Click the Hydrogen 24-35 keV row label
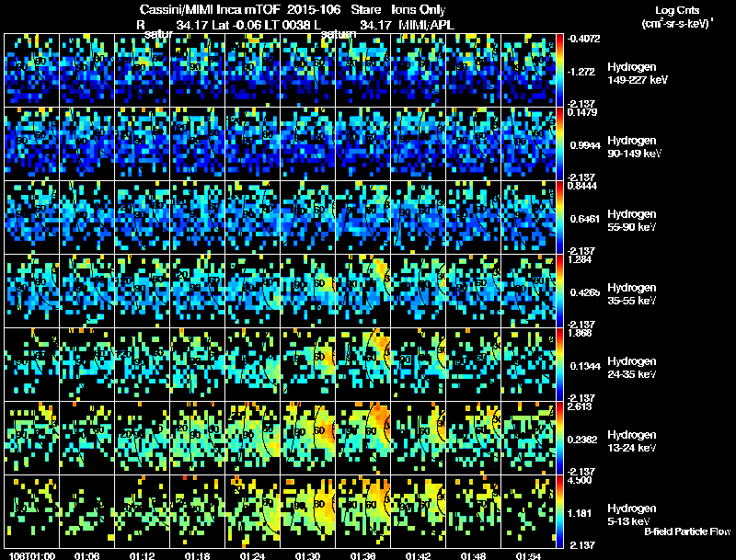736x560 pixels. (x=632, y=368)
